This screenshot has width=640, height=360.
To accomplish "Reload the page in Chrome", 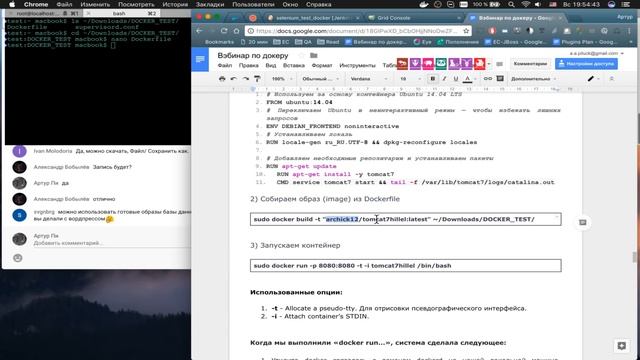I will (224, 31).
